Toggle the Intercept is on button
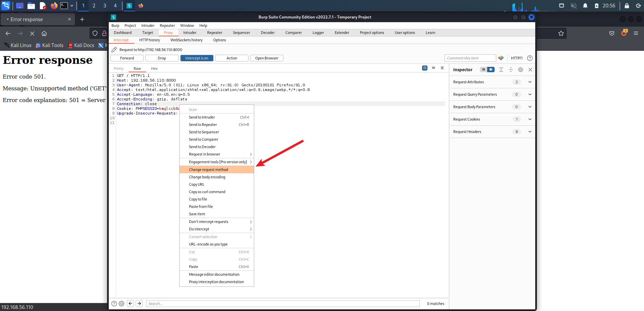This screenshot has width=644, height=311. [197, 58]
